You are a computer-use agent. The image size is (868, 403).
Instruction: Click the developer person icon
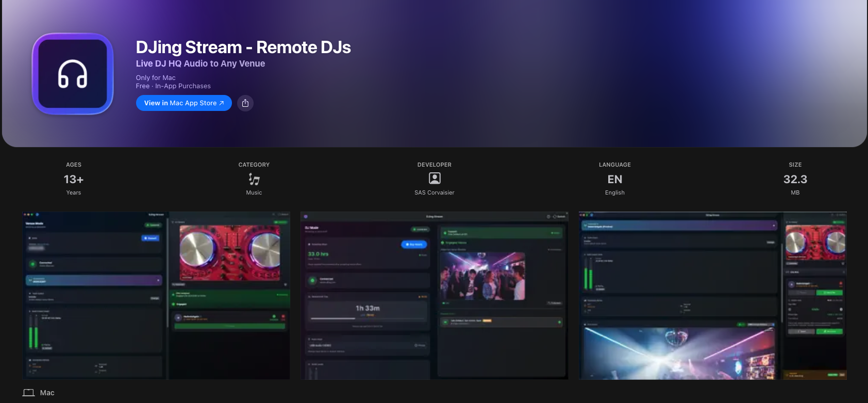point(435,179)
